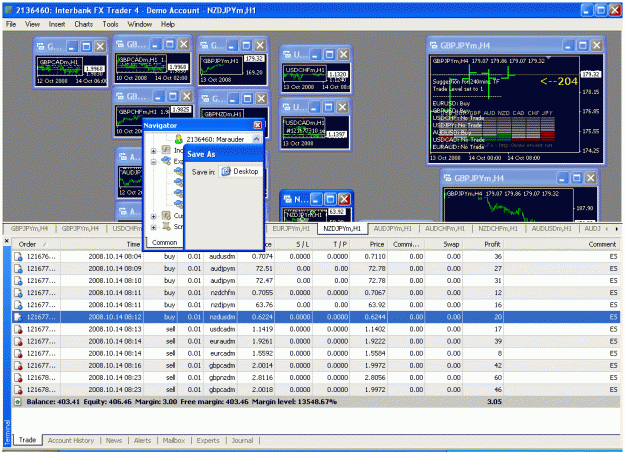Click the Marauder account user icon
Screen dimensions: 625x452
pyautogui.click(x=179, y=139)
